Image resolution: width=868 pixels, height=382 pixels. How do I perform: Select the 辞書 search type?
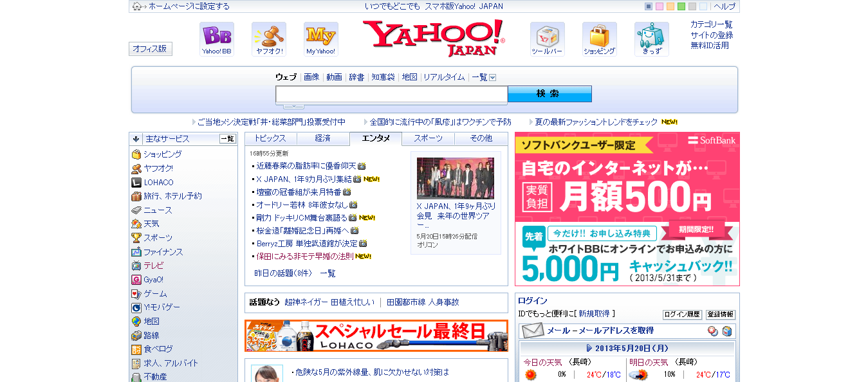(356, 77)
